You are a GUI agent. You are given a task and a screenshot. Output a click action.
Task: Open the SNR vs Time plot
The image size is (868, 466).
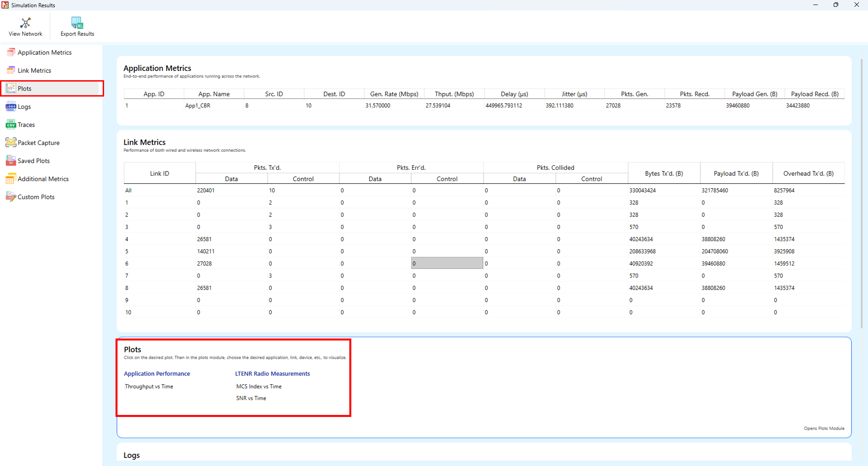(x=251, y=398)
